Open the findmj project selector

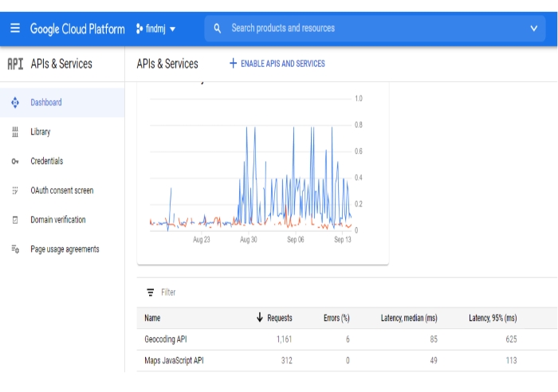click(156, 29)
